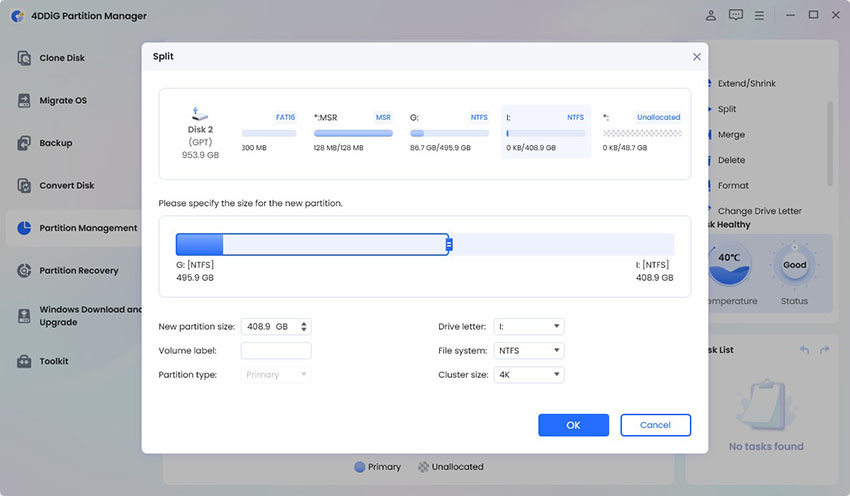The height and width of the screenshot is (496, 850).
Task: Open the Cluster size dropdown
Action: 529,375
